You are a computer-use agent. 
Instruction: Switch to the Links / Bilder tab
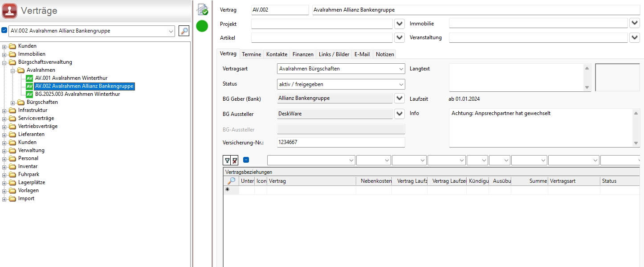(x=334, y=54)
